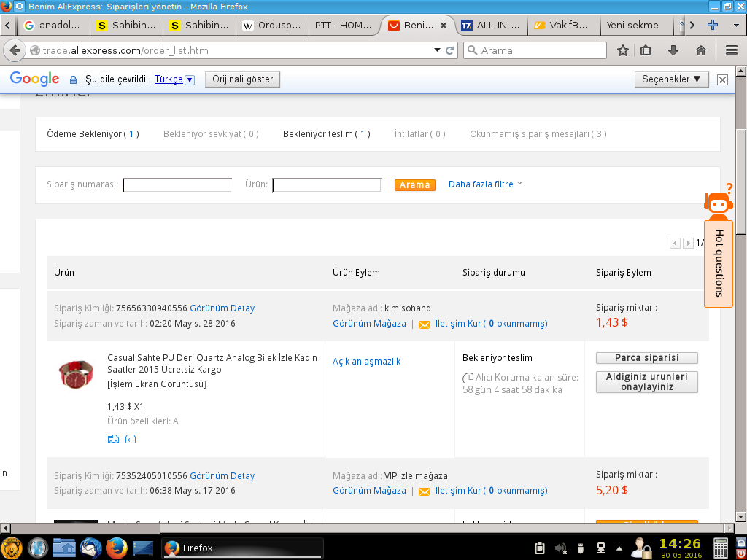Viewport: 747px width, 560px height.
Task: Open the clipboard tray icon
Action: pos(540,548)
